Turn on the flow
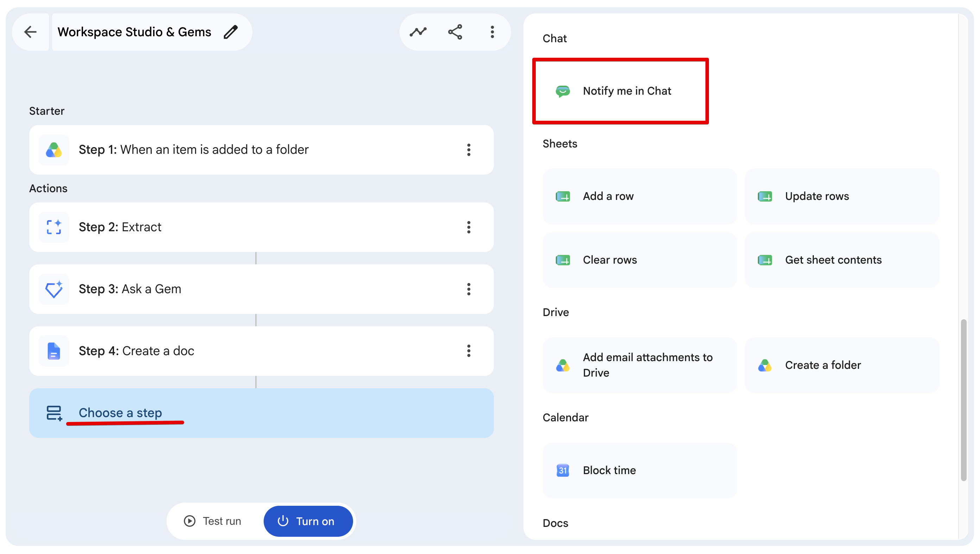 click(x=308, y=521)
